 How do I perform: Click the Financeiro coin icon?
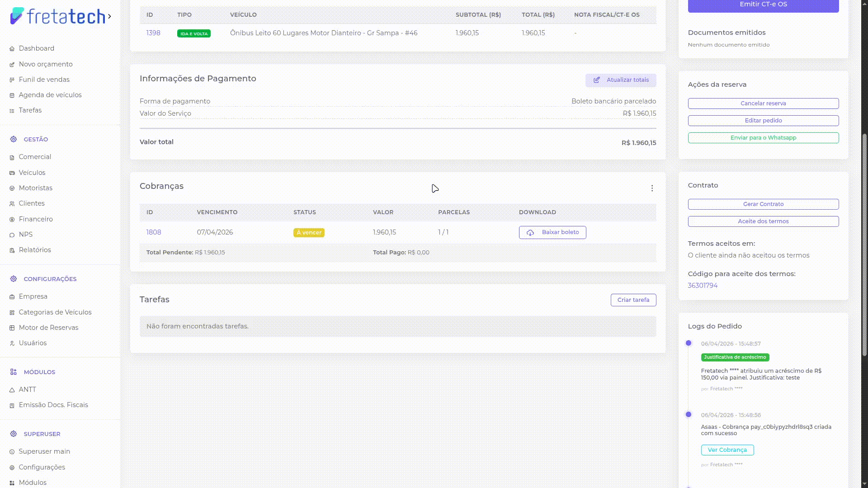12,220
